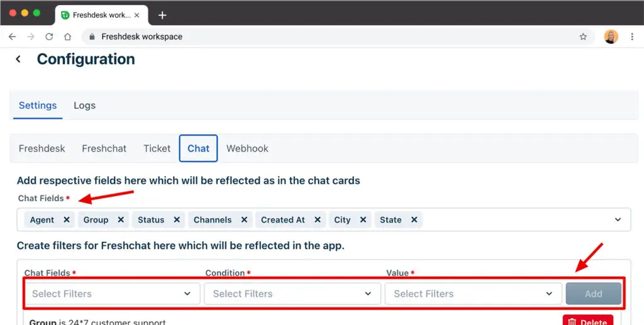The width and height of the screenshot is (644, 325).
Task: Bookmark this page with the star icon
Action: (583, 36)
